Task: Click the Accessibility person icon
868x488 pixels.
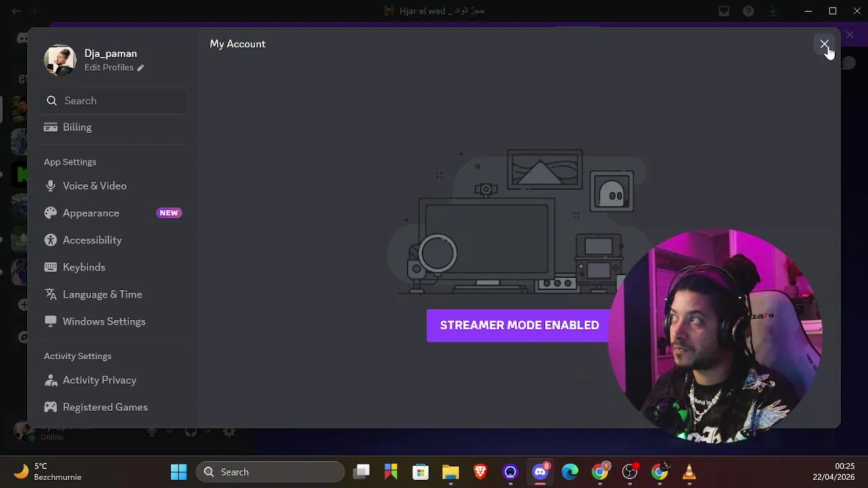Action: tap(50, 240)
